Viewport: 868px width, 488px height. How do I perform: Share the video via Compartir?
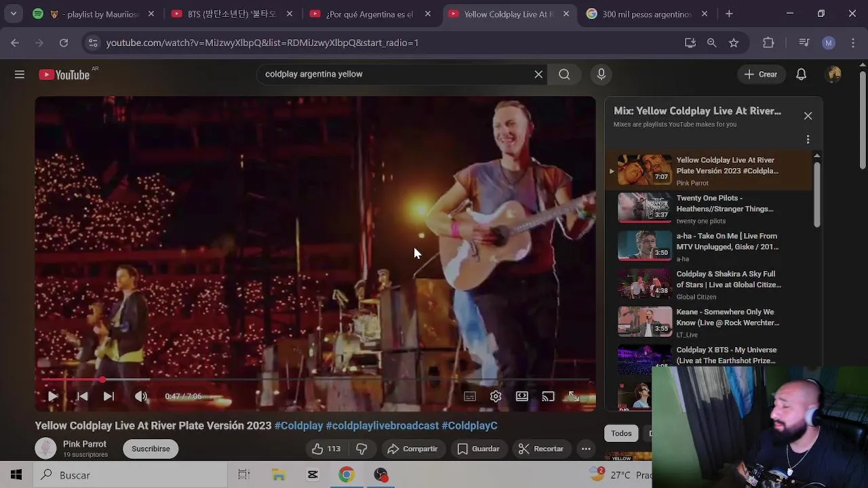(412, 449)
